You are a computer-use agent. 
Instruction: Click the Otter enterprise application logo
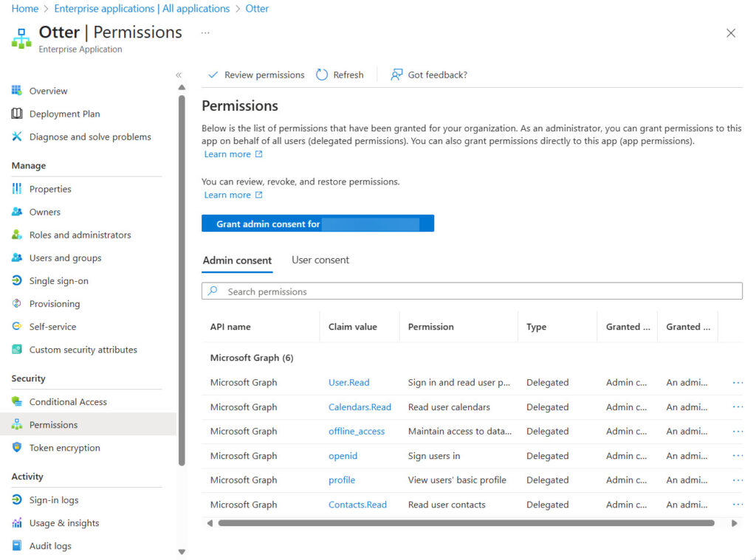click(x=21, y=38)
